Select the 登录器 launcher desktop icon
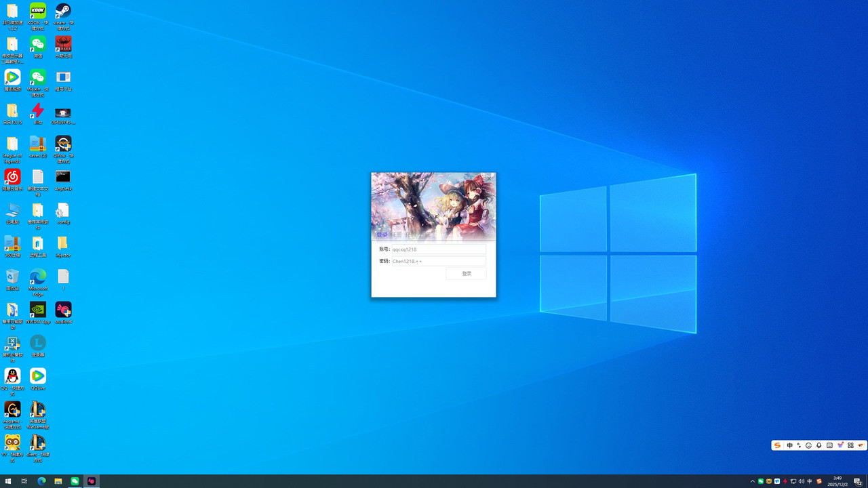 coord(38,346)
